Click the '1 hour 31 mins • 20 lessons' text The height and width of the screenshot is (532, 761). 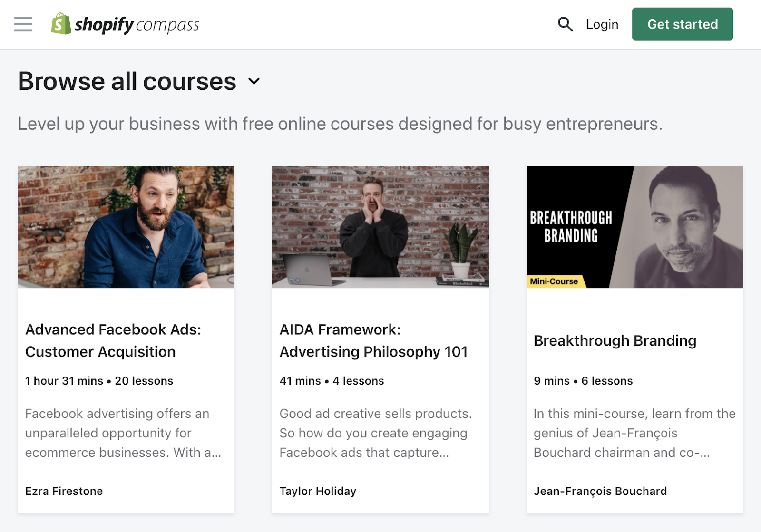99,381
